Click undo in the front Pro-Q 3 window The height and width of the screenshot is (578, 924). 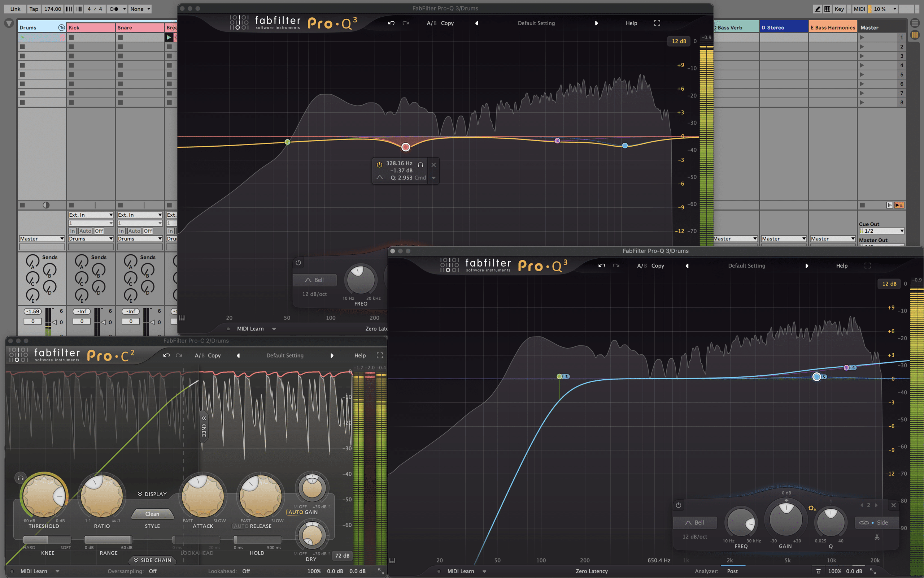pos(602,265)
